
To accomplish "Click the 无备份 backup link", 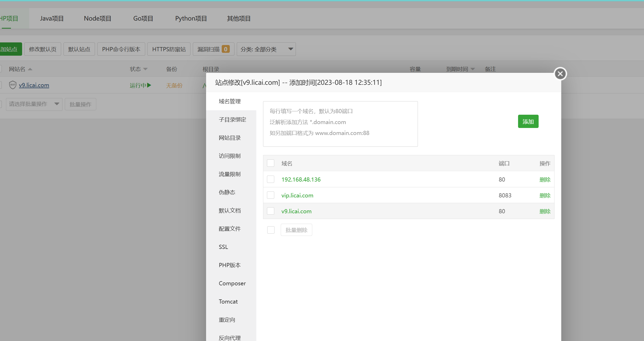I will [x=174, y=85].
